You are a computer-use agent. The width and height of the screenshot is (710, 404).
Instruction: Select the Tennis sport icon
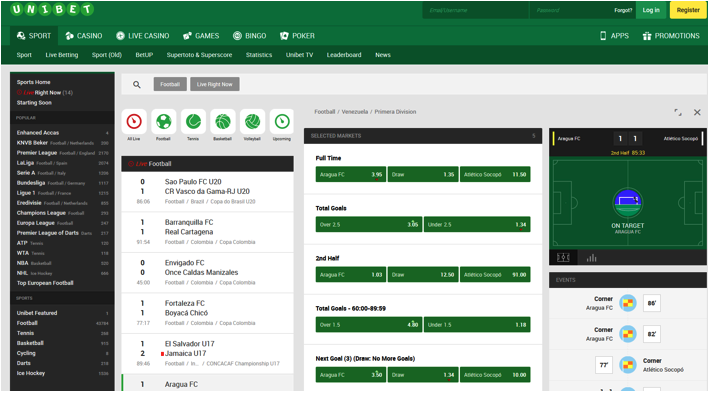tap(193, 122)
